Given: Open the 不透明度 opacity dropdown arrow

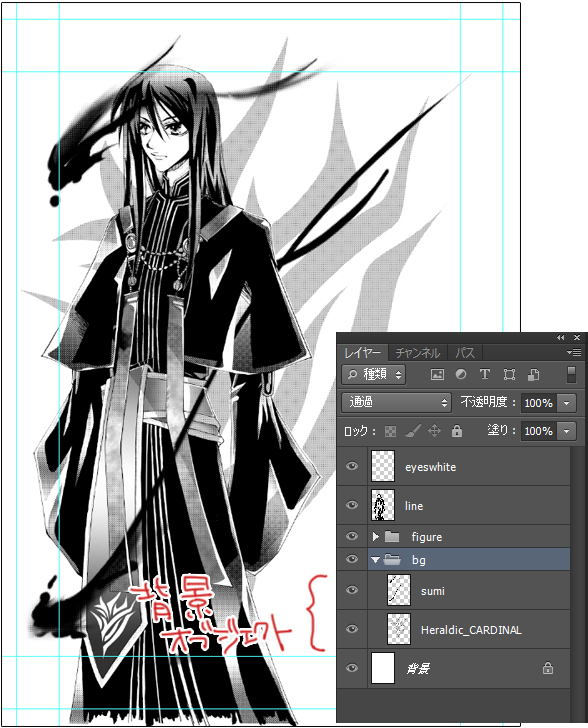Looking at the screenshot, I should point(566,403).
